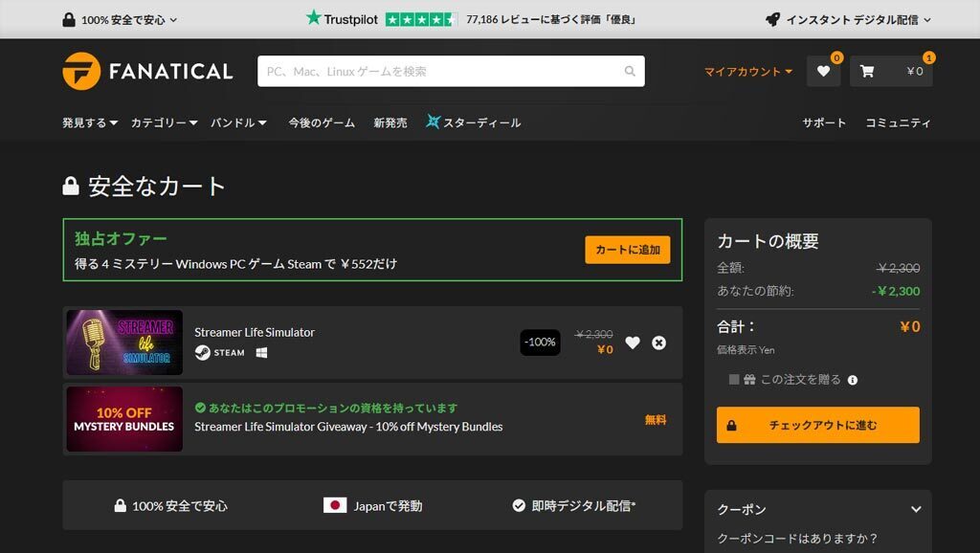The image size is (980, 553).
Task: Click the クーポンコードはありますか？ prompt
Action: pos(797,538)
